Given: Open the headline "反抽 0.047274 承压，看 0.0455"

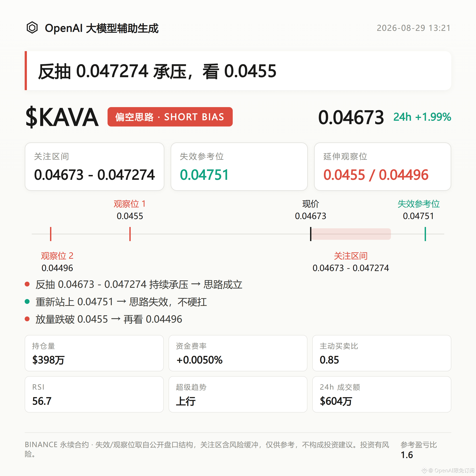Looking at the screenshot, I should (238, 71).
